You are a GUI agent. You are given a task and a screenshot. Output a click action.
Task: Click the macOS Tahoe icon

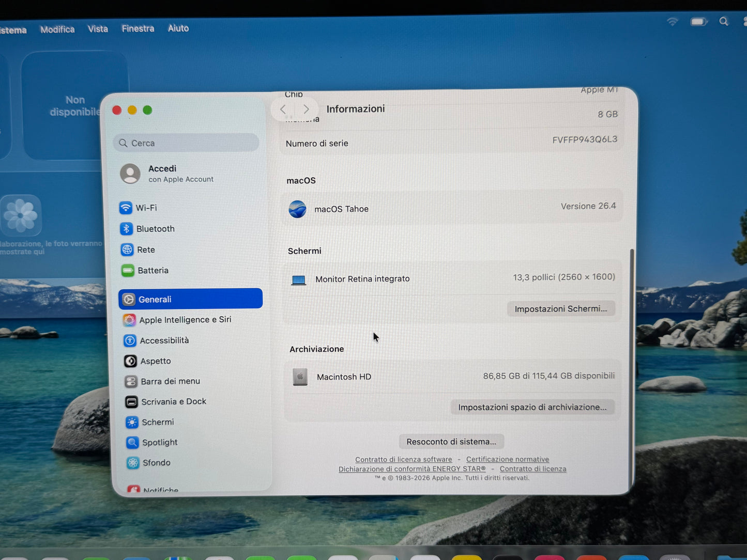(297, 209)
